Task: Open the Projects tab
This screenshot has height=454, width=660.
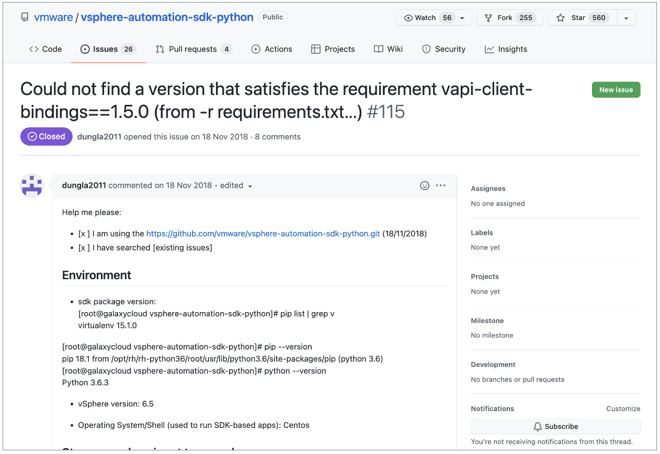Action: (x=333, y=49)
